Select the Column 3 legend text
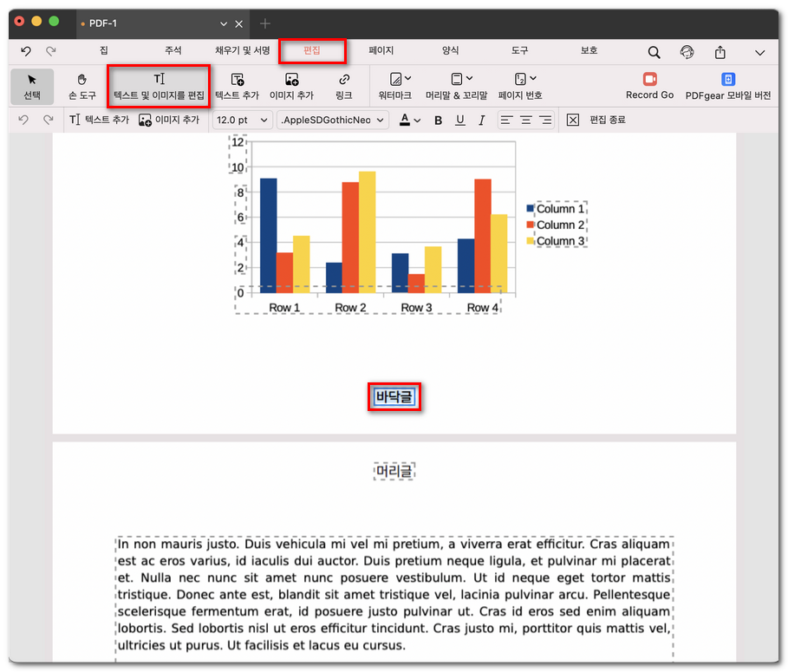 [561, 241]
